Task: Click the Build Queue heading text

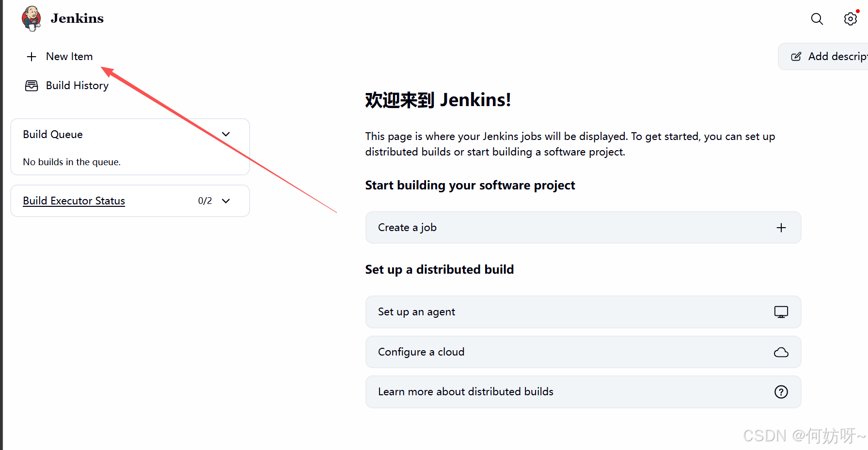Action: point(53,134)
